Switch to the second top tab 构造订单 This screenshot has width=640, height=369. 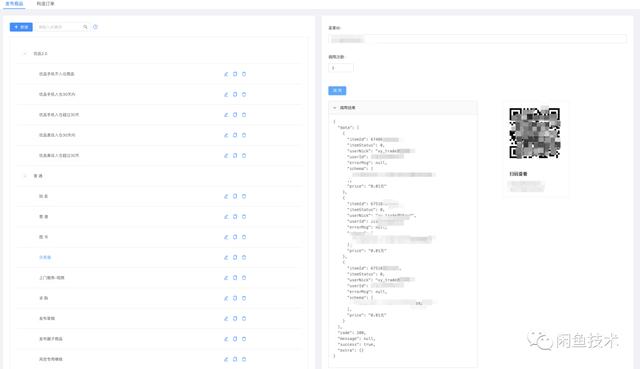tap(45, 4)
